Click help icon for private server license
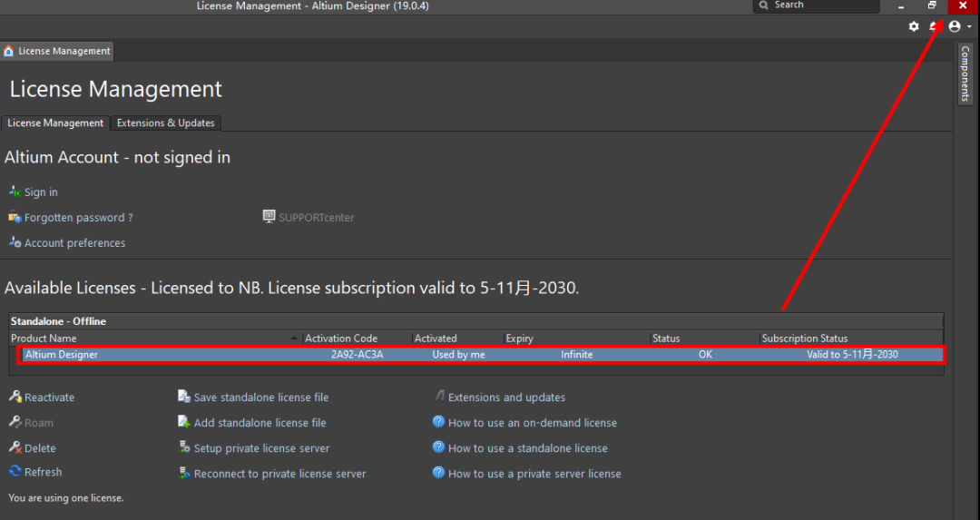Screen dimensions: 980x520 [x=439, y=473]
